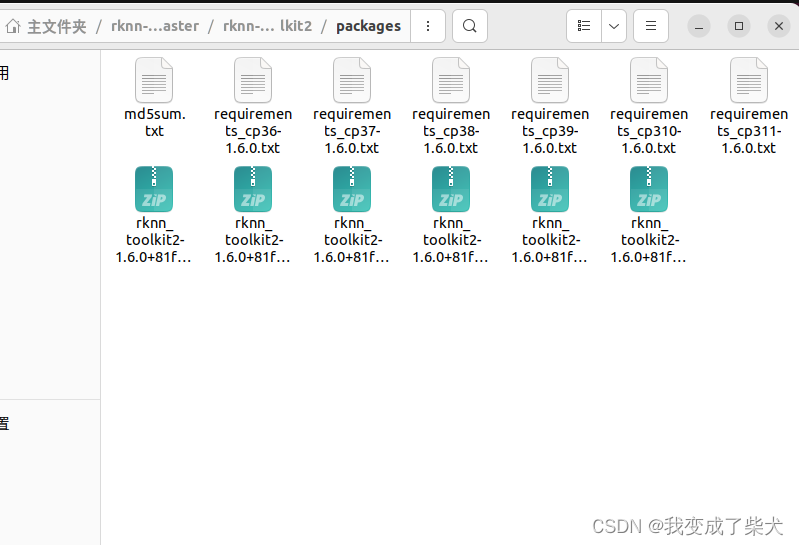The height and width of the screenshot is (545, 799).
Task: Open the three-dot path options menu
Action: coord(428,25)
